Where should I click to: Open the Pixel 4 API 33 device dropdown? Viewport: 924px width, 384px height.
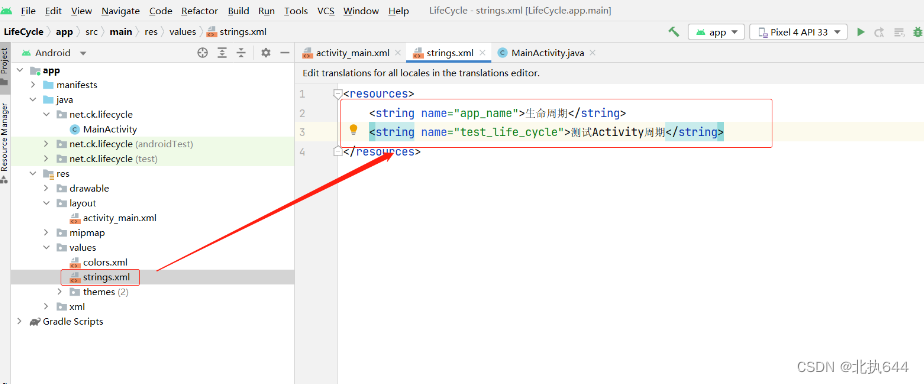(798, 32)
